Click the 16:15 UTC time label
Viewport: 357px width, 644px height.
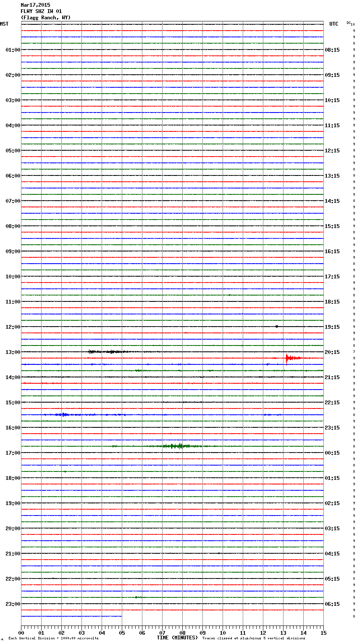(332, 251)
